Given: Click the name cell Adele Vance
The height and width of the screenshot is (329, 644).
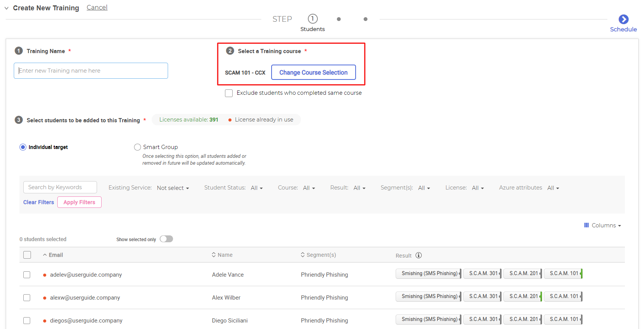Looking at the screenshot, I should 228,275.
